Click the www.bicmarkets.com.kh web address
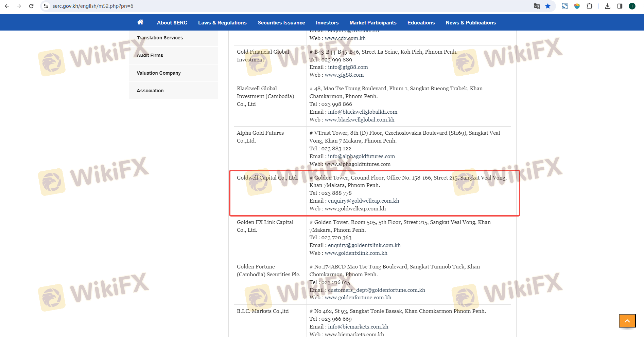 coord(354,334)
